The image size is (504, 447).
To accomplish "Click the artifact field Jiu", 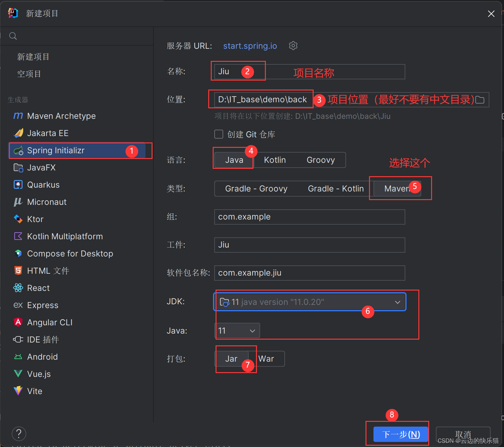I will tap(310, 245).
